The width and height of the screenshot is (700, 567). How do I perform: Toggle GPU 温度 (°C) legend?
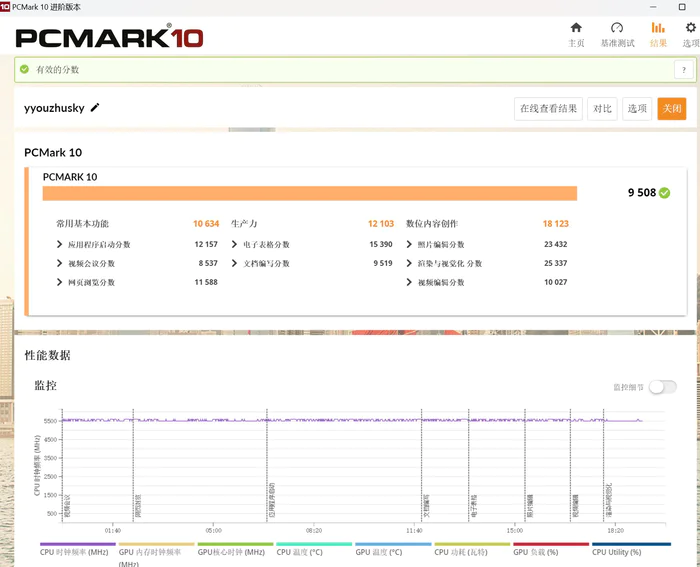click(393, 549)
